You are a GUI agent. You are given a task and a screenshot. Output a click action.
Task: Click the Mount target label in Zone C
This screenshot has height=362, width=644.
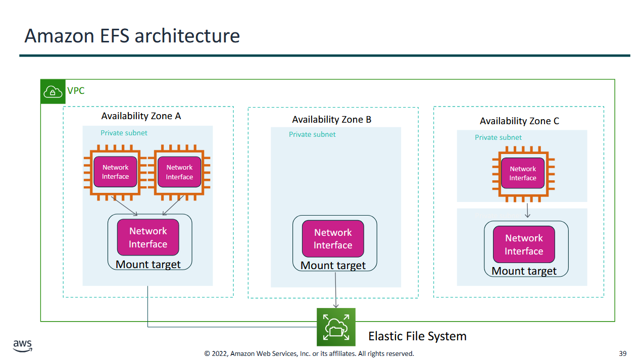(x=524, y=271)
